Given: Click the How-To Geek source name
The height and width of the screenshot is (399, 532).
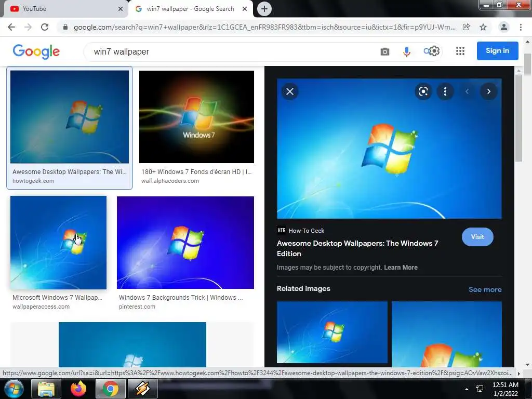Looking at the screenshot, I should click(307, 231).
